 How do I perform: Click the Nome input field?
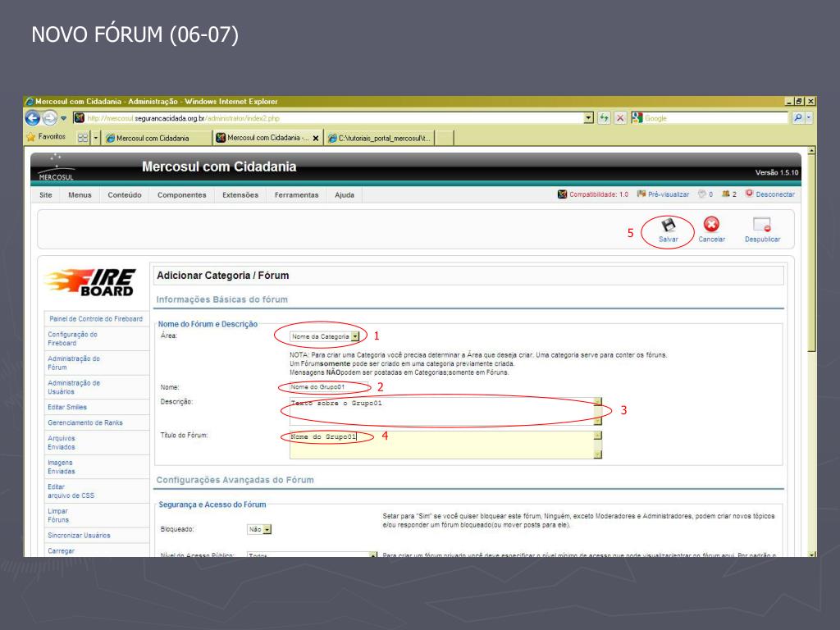point(328,387)
